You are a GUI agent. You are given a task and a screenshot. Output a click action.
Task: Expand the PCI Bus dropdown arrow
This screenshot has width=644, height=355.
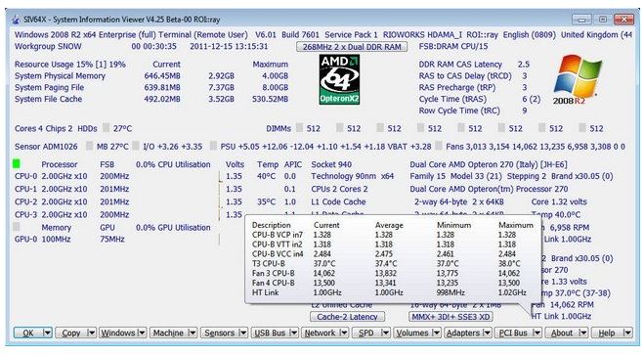tap(537, 333)
